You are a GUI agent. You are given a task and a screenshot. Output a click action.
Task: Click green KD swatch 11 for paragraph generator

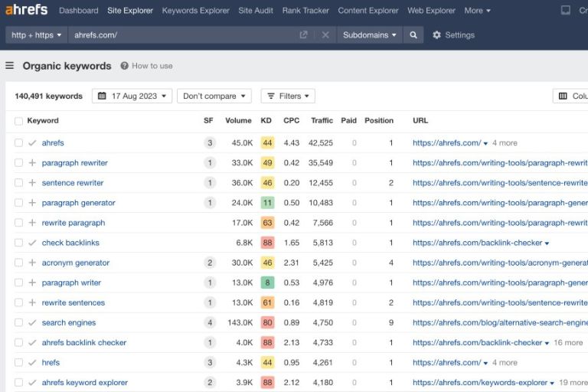click(x=267, y=203)
